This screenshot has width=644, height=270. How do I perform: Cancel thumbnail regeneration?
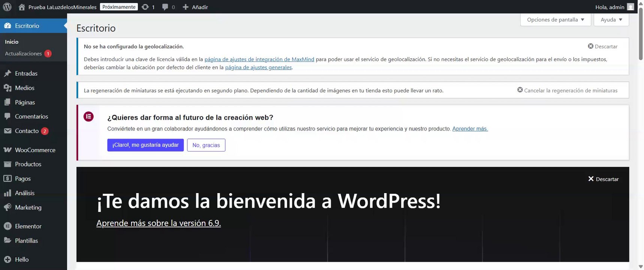(567, 90)
